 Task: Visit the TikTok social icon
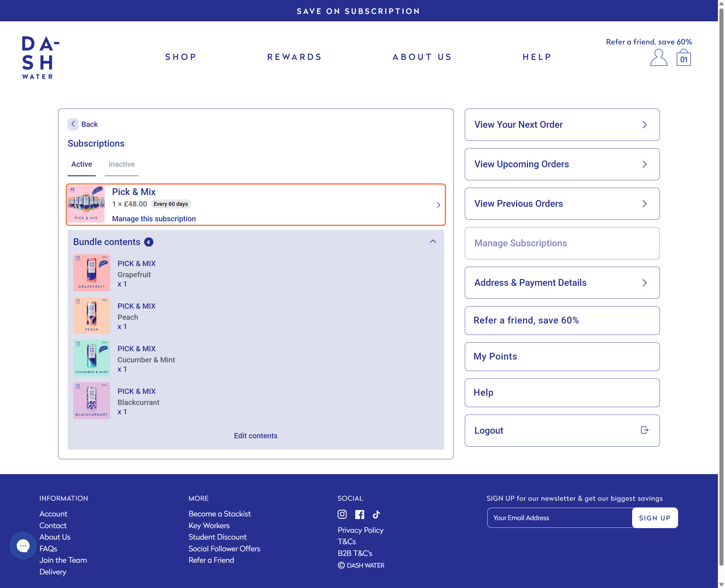pos(376,514)
